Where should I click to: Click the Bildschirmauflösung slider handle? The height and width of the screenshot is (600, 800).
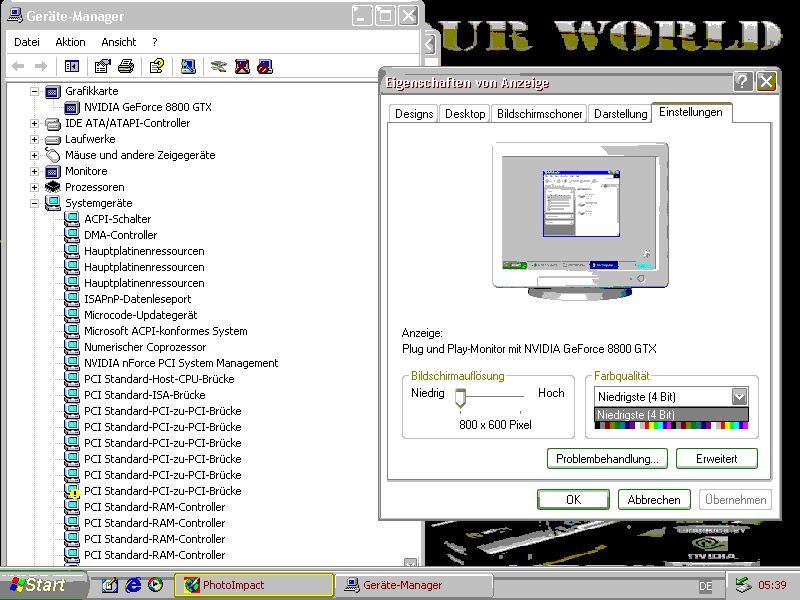[460, 398]
